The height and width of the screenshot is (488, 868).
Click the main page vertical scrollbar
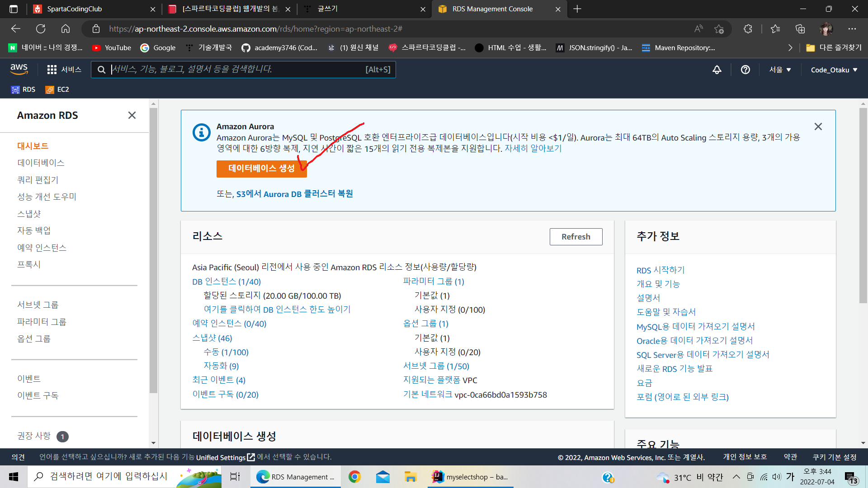[863, 206]
